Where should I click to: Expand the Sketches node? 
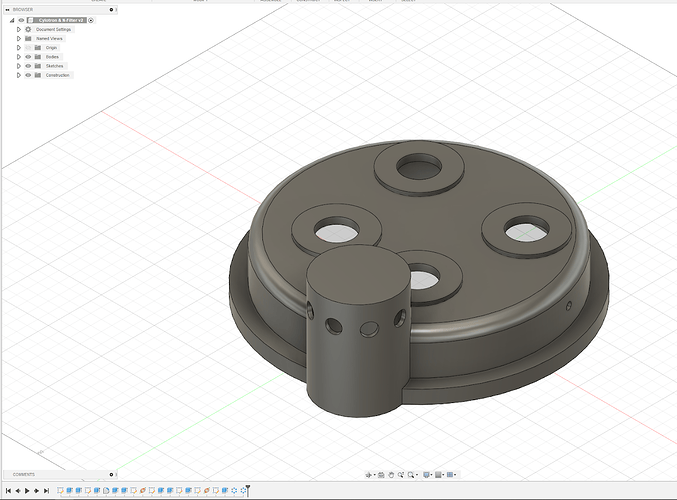pyautogui.click(x=19, y=66)
